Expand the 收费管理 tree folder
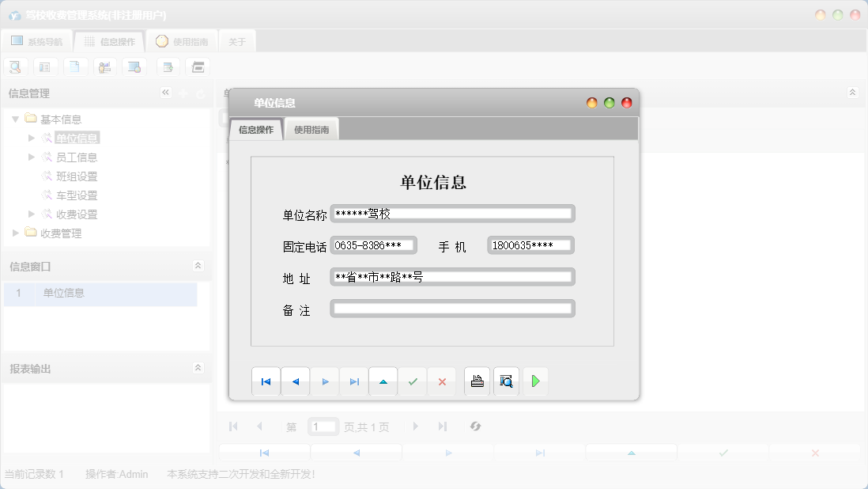Screen dimensions: 868x489 (15, 233)
